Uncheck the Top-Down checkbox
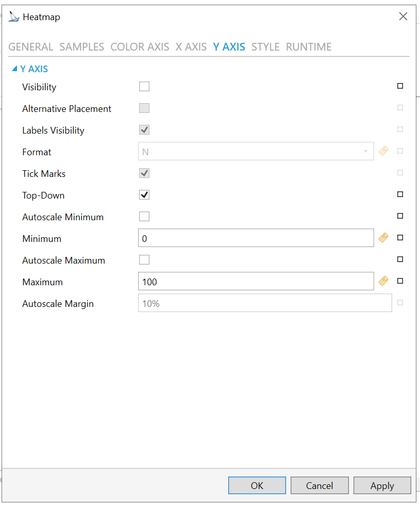 pyautogui.click(x=144, y=195)
